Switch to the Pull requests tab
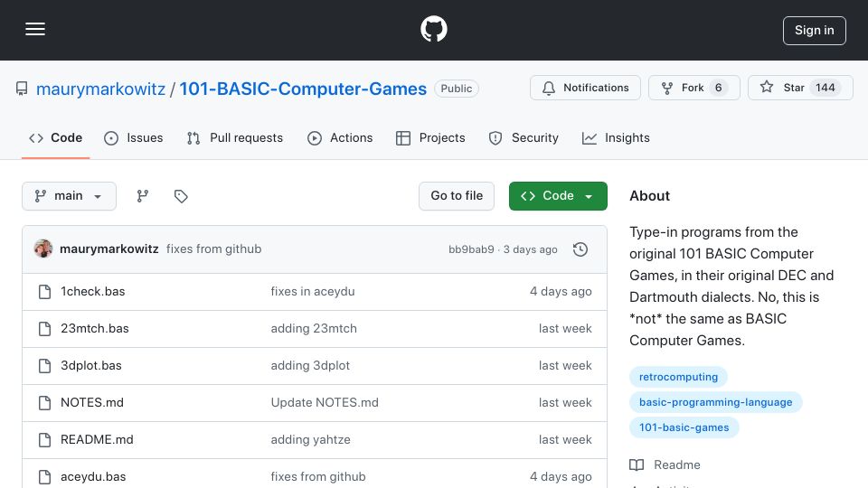 [x=235, y=137]
